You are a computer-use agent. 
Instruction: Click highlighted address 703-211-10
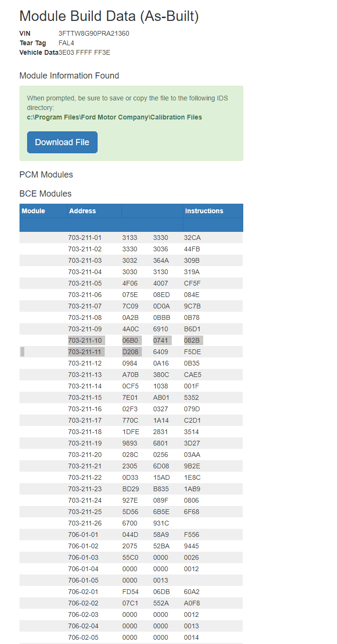click(86, 340)
